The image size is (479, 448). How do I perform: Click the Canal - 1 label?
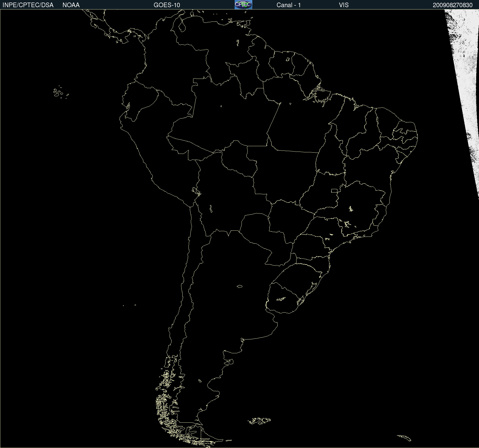(x=288, y=5)
